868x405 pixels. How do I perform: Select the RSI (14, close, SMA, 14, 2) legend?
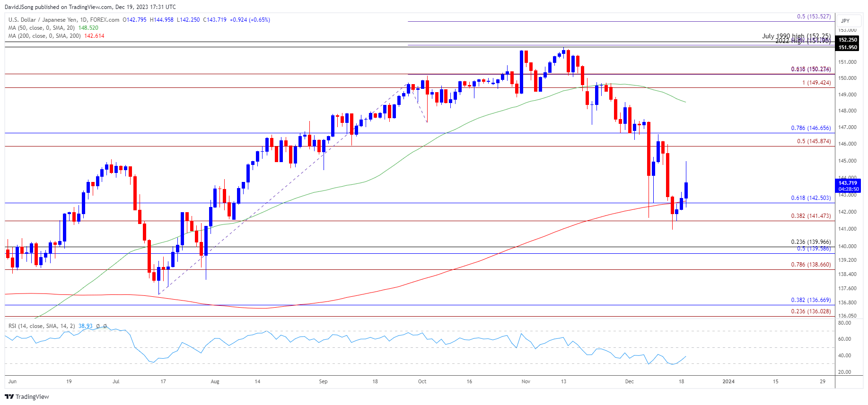42,326
